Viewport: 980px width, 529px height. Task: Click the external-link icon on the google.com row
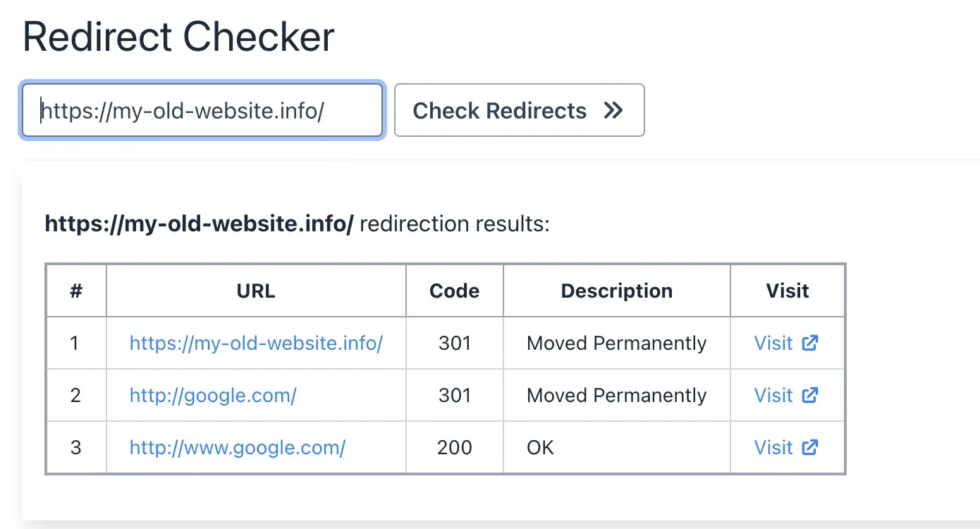coord(810,395)
